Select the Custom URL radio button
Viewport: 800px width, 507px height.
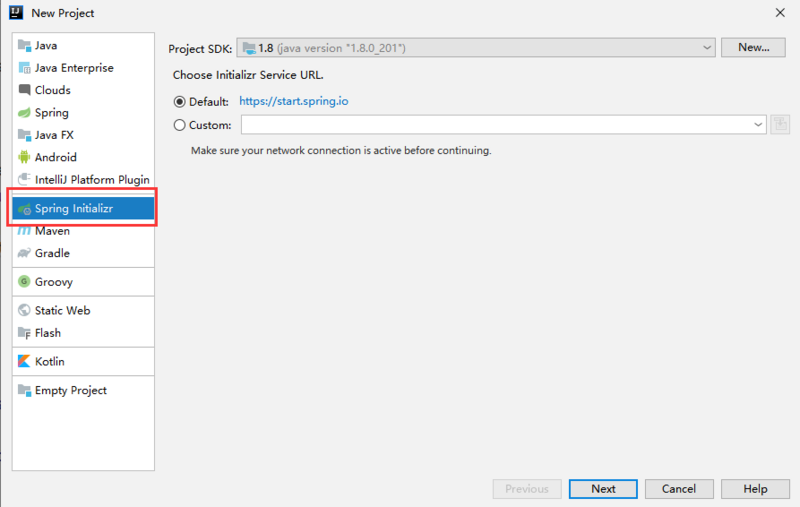tap(180, 125)
